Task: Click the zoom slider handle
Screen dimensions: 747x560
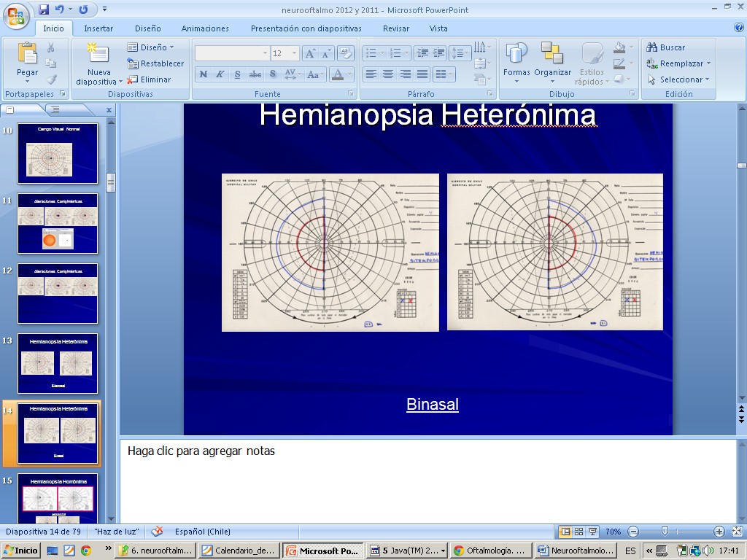Action: 665,532
